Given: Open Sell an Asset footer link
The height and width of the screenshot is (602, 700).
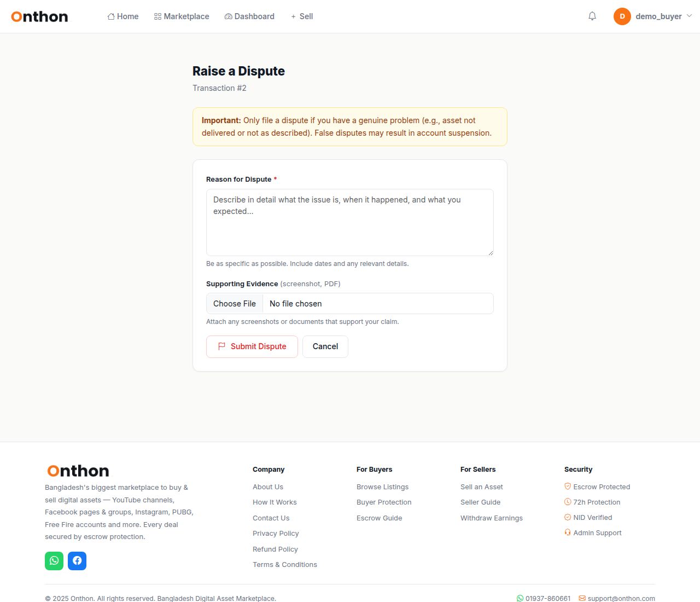Looking at the screenshot, I should coord(481,487).
